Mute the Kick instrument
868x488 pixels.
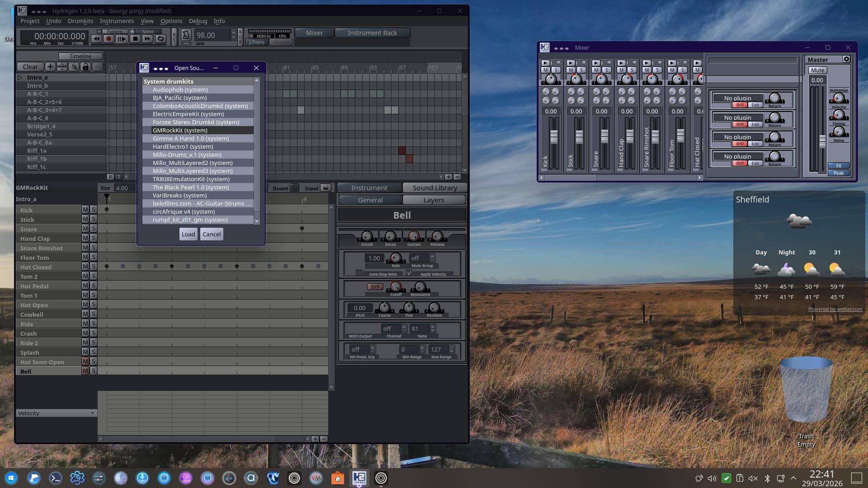click(85, 210)
